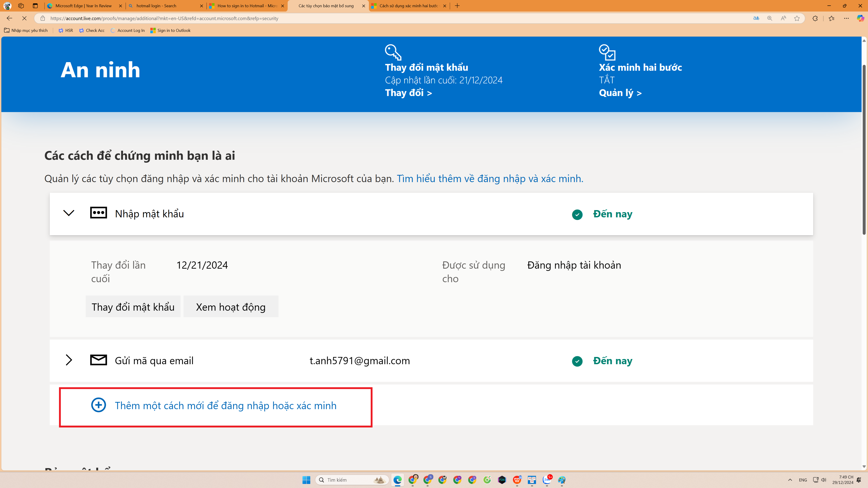Click the scrollbar down arrow
The image size is (868, 488).
coord(864,467)
